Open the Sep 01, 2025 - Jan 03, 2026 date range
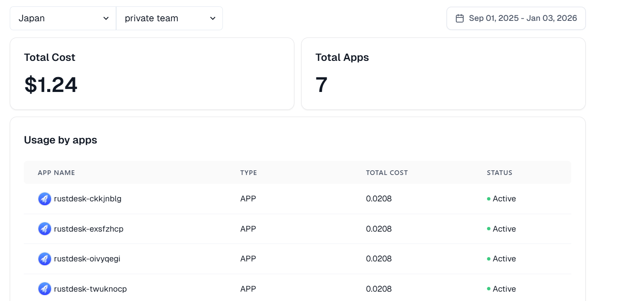 coord(522,18)
